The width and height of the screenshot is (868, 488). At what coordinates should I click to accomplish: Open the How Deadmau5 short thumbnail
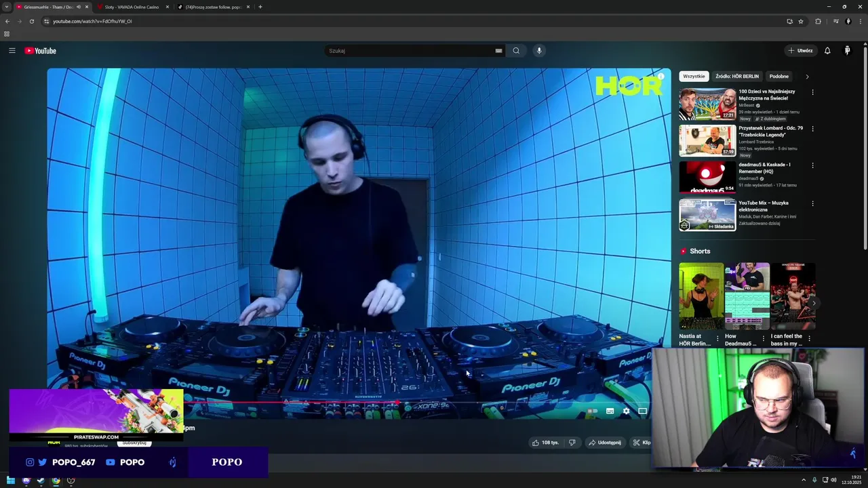point(747,296)
